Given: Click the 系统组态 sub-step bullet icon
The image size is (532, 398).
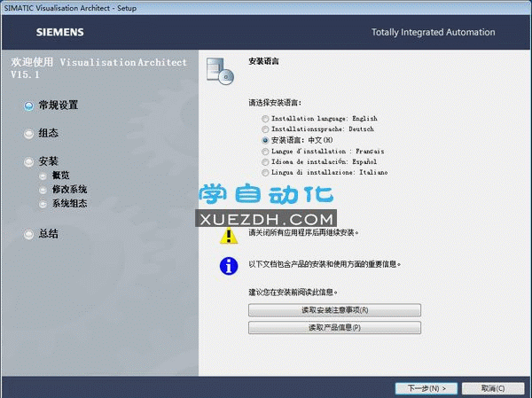Looking at the screenshot, I should tap(43, 204).
